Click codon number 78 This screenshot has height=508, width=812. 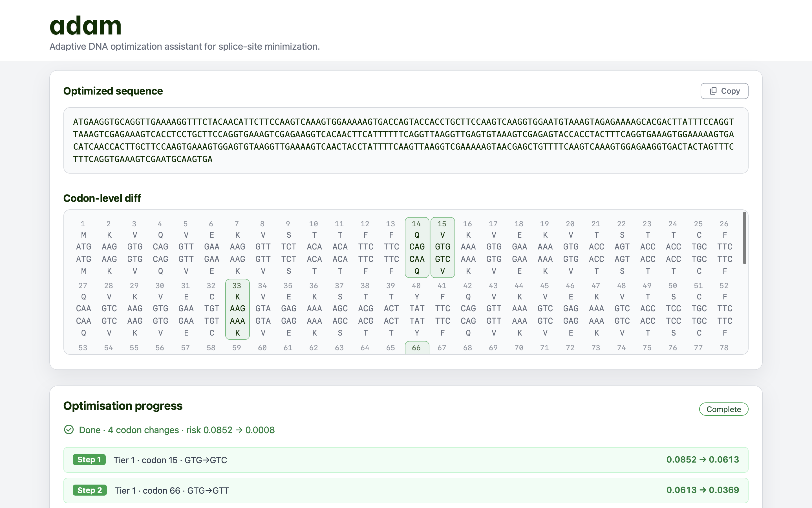[x=724, y=348]
